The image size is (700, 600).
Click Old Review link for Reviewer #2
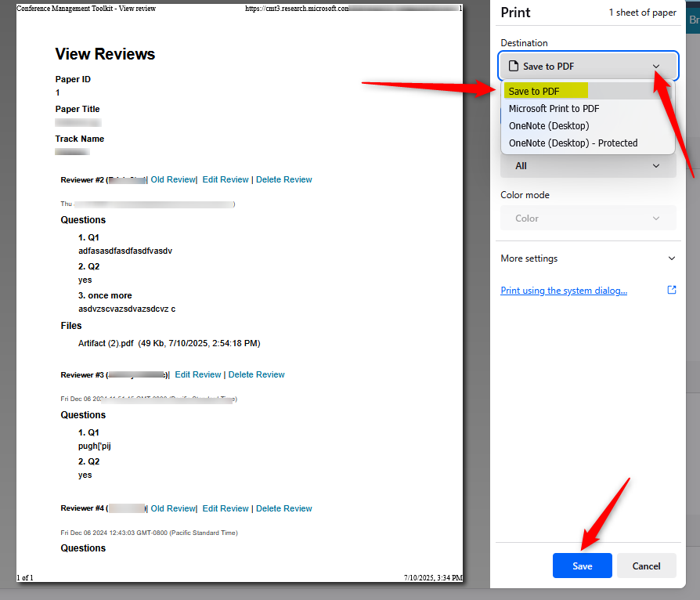pos(173,180)
